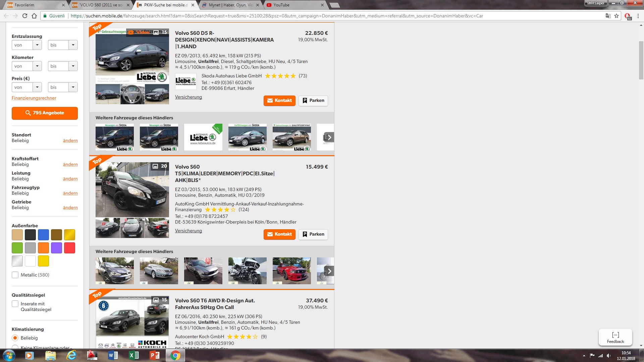Screen dimensions: 644x362
Task: Open a new tab button
Action: (334, 5)
